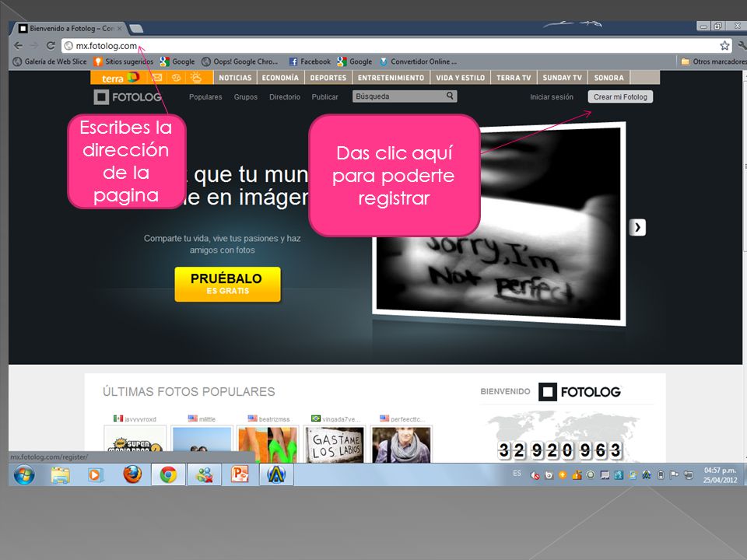Open the ENTRETENIMIENTO section
Viewport: 747px width, 560px height.
tap(391, 78)
